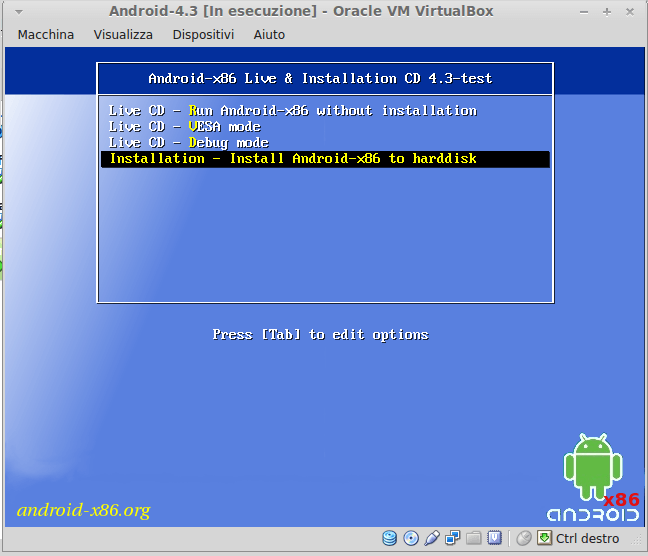This screenshot has height=556, width=648.
Task: Select 'Run Android-x86 without installation' entry
Action: pyautogui.click(x=325, y=111)
